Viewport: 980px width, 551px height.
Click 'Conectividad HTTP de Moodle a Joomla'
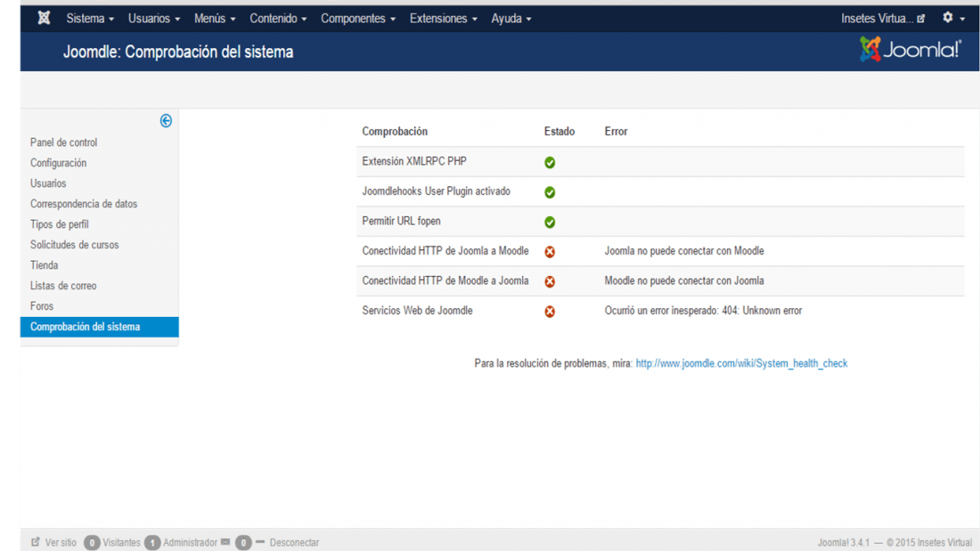[445, 281]
